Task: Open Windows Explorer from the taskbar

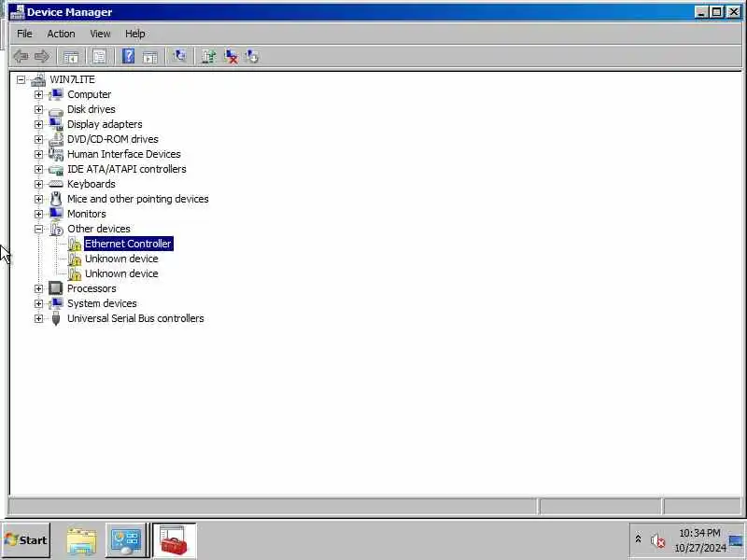Action: [x=81, y=540]
